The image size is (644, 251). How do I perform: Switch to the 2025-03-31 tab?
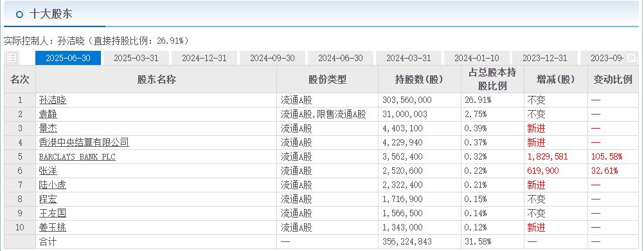136,58
